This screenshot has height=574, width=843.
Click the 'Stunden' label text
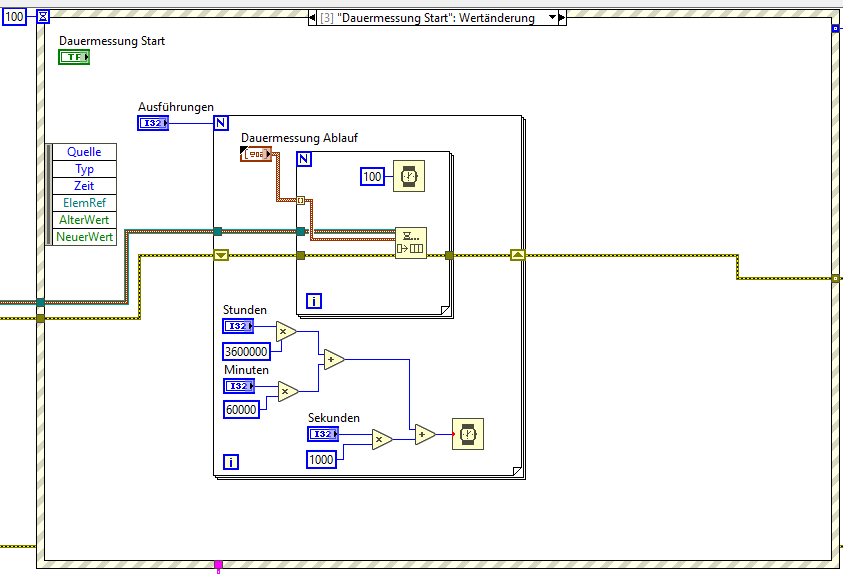(245, 310)
